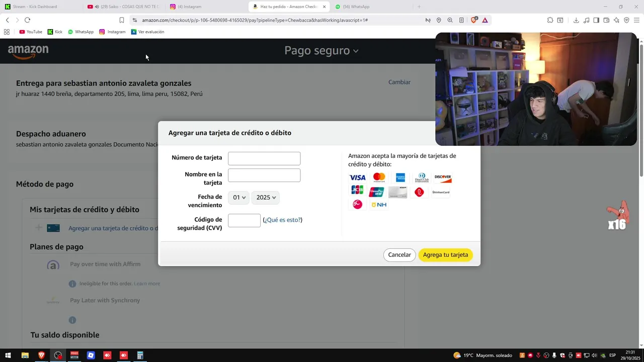
Task: Bookmark this page using the bookmark icon
Action: [x=121, y=20]
